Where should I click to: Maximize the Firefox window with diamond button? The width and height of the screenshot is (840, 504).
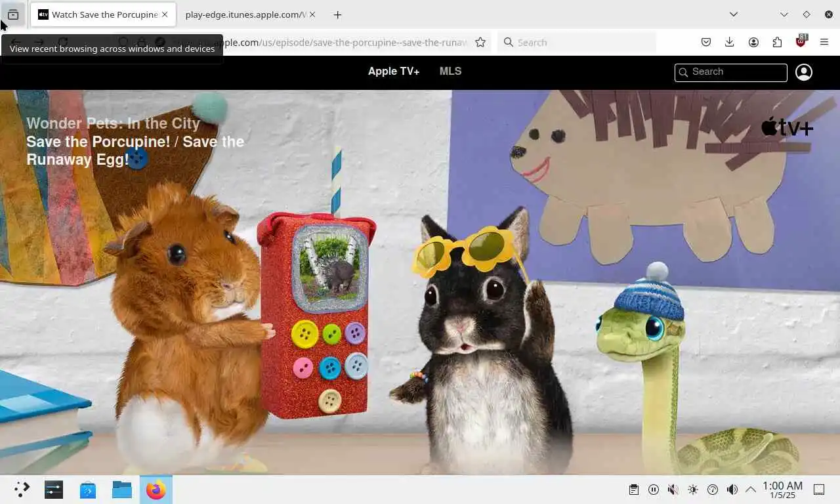point(807,14)
